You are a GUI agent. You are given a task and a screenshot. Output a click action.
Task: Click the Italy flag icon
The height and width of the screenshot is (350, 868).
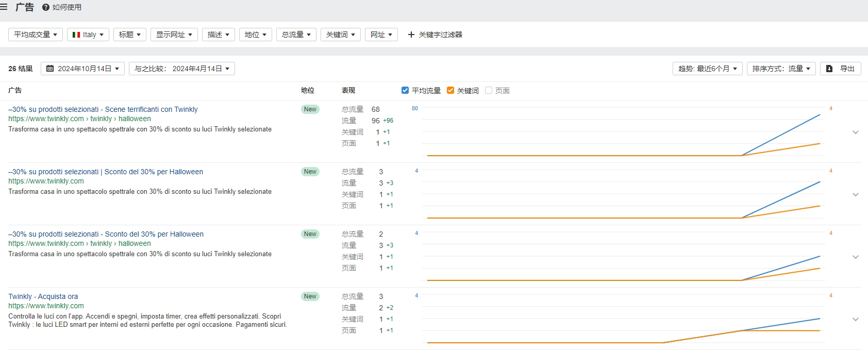pyautogui.click(x=76, y=35)
